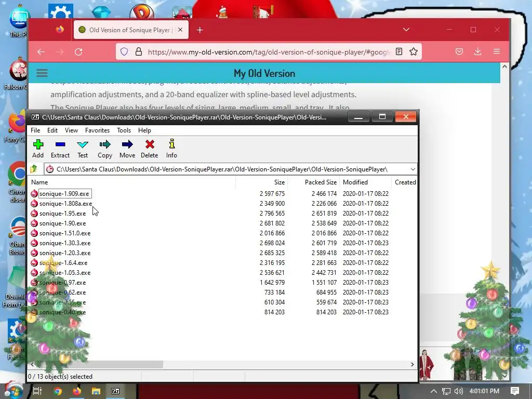Expand the list all tabs chevron

[406, 30]
